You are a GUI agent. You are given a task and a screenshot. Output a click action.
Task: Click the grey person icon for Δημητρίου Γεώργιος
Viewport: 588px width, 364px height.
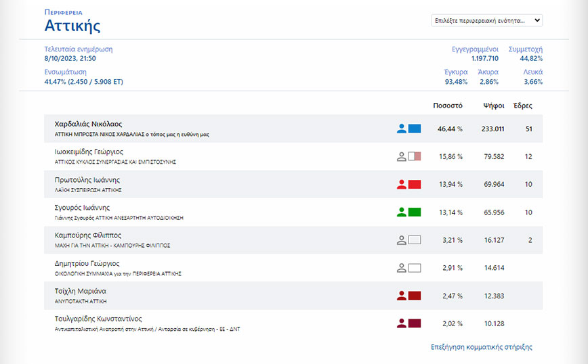[401, 267]
